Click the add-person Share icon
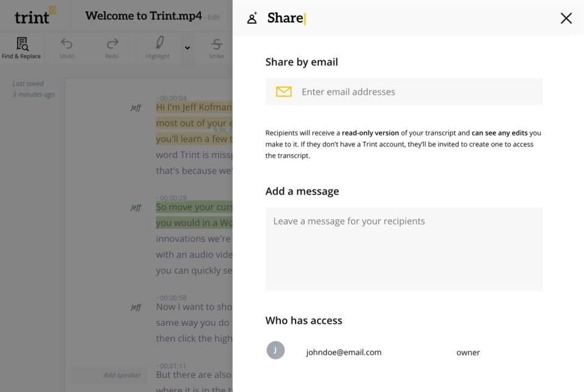 [x=252, y=18]
